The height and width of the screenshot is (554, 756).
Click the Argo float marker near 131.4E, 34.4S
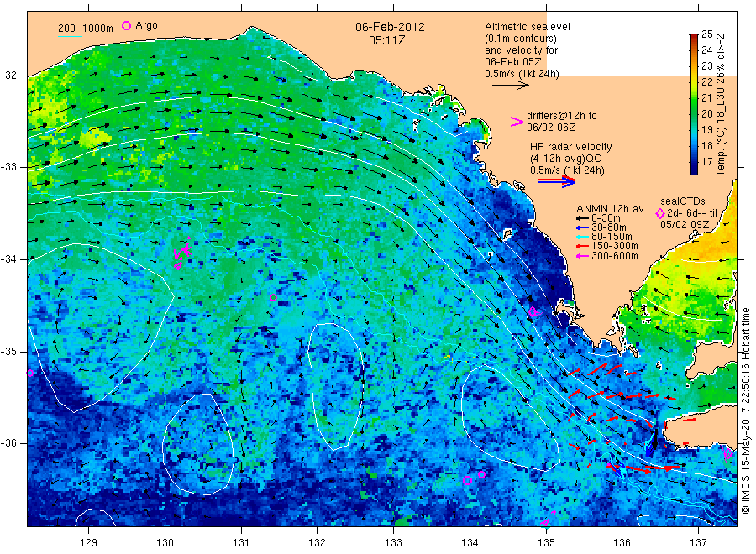(x=273, y=297)
